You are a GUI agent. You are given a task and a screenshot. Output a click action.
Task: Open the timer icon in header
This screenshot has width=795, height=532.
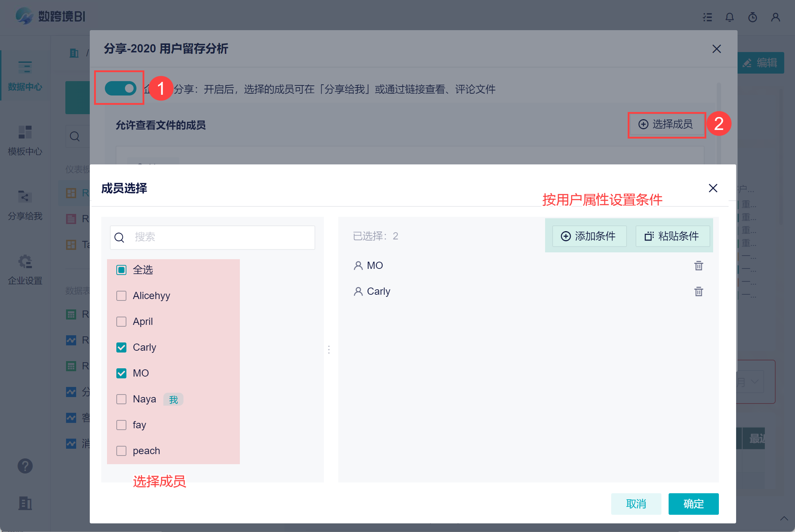pos(752,17)
